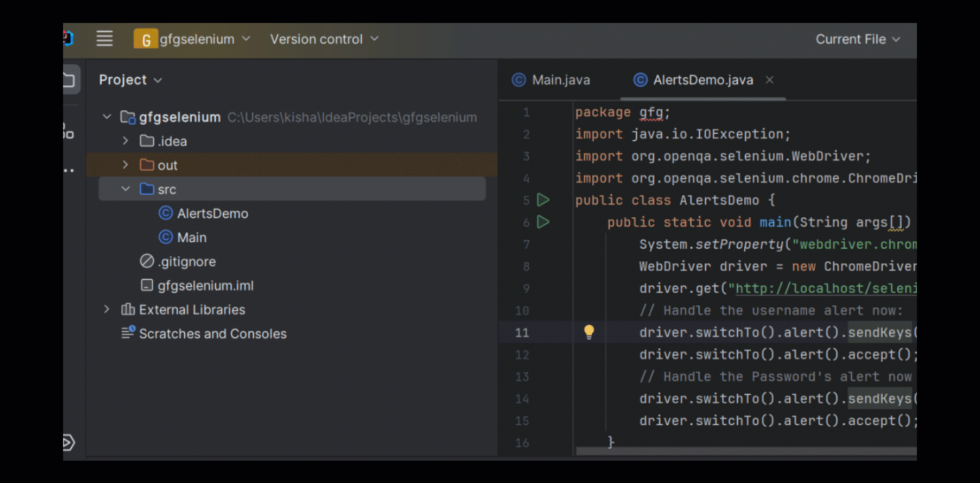Image resolution: width=980 pixels, height=483 pixels.
Task: Open the hamburger main menu icon
Action: [104, 39]
